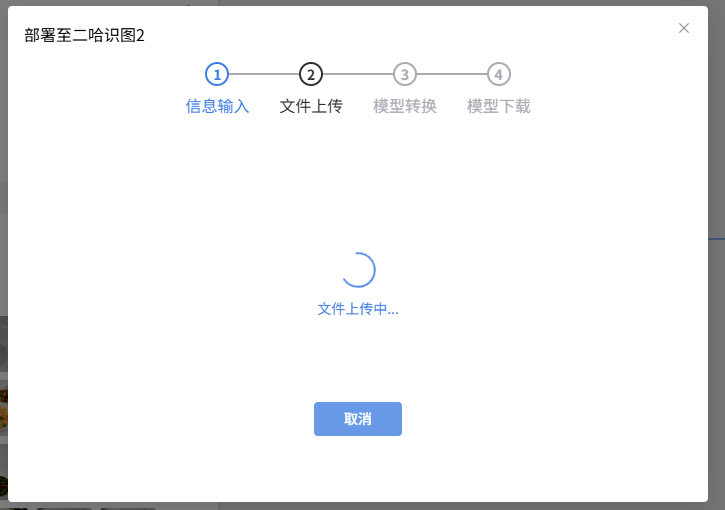The width and height of the screenshot is (725, 510).
Task: Select the 文件上传 step label
Action: click(x=311, y=106)
